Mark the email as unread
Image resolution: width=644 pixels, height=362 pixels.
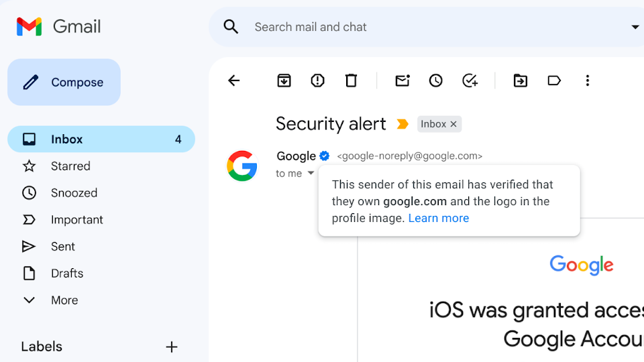pyautogui.click(x=402, y=80)
